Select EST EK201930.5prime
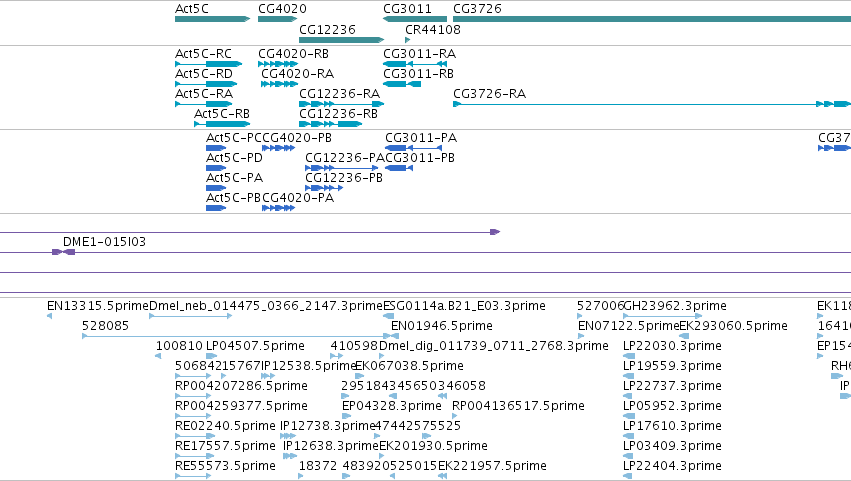 click(x=433, y=447)
